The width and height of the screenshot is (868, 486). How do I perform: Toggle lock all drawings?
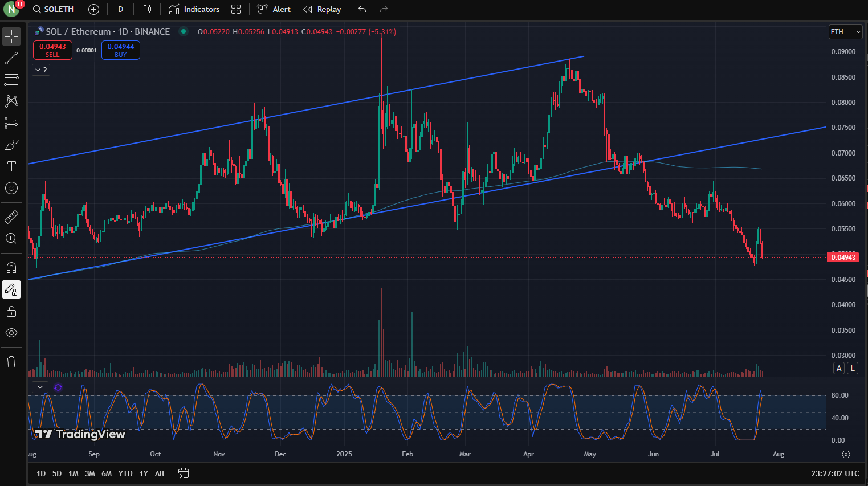pyautogui.click(x=11, y=311)
